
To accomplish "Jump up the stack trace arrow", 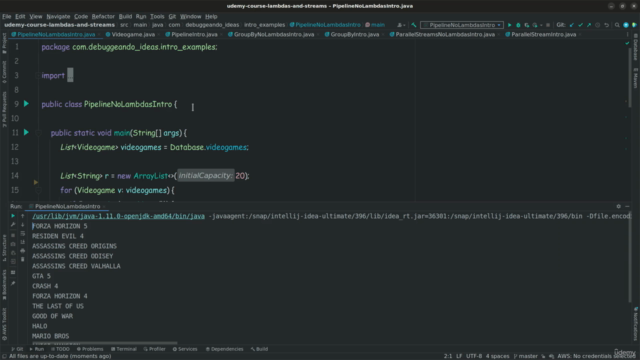I will click(x=22, y=216).
